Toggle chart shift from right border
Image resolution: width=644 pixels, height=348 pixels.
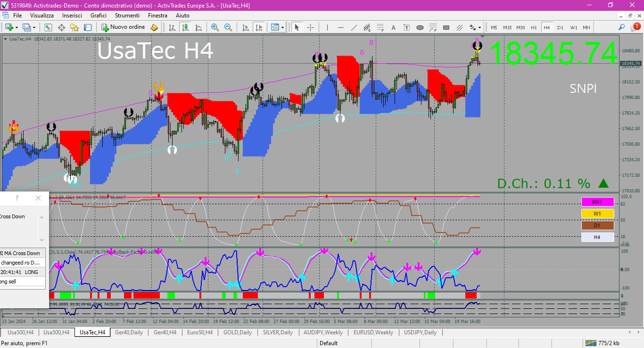coord(258,27)
